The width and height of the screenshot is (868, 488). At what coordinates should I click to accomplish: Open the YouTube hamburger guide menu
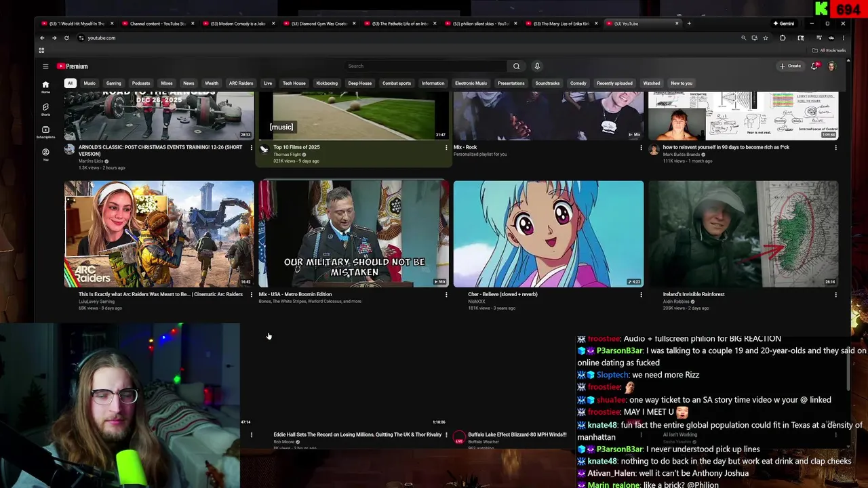pyautogui.click(x=45, y=66)
